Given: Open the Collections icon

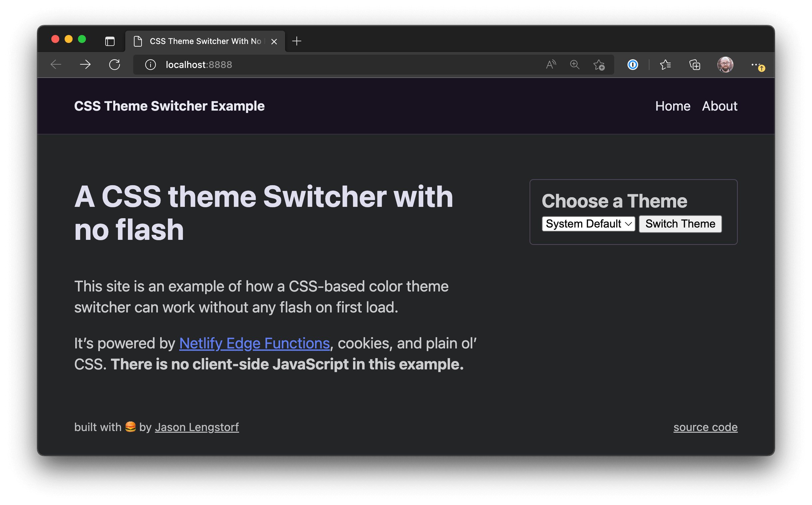Looking at the screenshot, I should point(694,65).
